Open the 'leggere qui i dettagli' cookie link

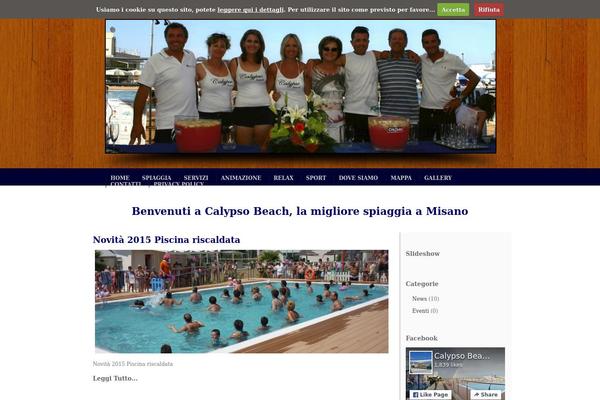pos(251,10)
